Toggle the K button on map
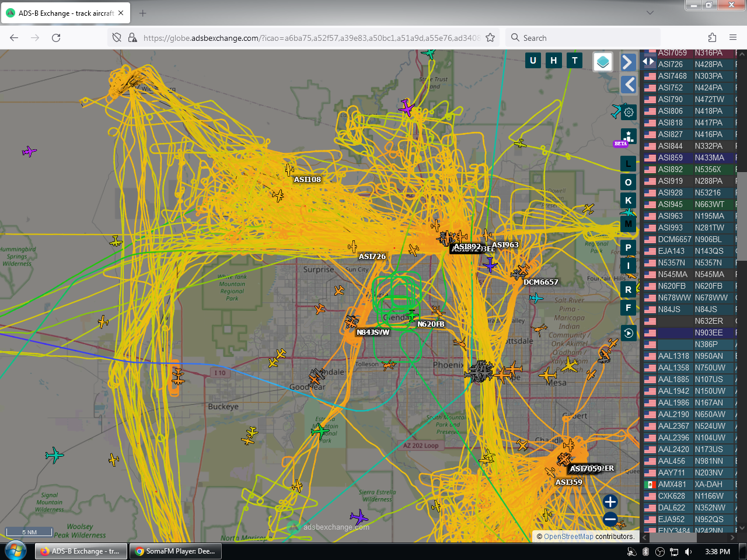Screen dimensions: 747x560 (628, 200)
